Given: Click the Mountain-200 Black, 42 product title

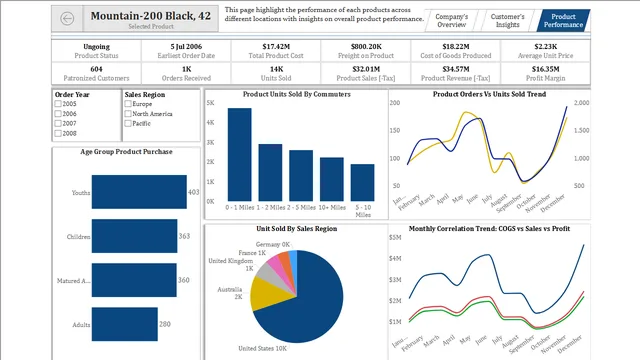Looking at the screenshot, I should pyautogui.click(x=151, y=16).
